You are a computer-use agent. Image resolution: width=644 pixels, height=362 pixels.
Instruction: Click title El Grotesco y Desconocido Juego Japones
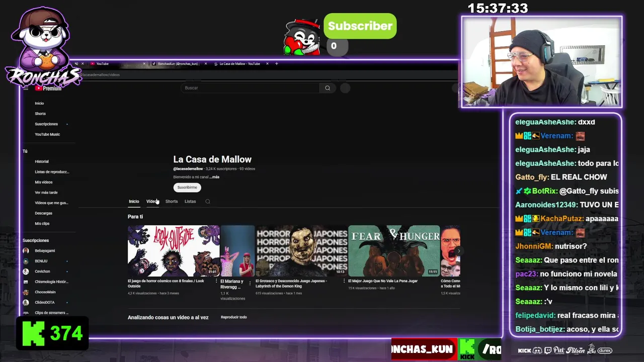(x=291, y=284)
